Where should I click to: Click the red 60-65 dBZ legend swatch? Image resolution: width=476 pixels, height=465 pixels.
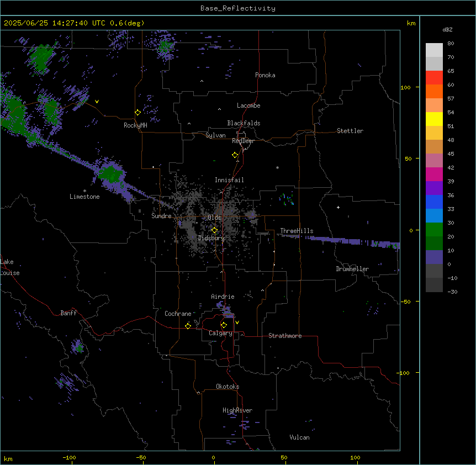[x=434, y=78]
